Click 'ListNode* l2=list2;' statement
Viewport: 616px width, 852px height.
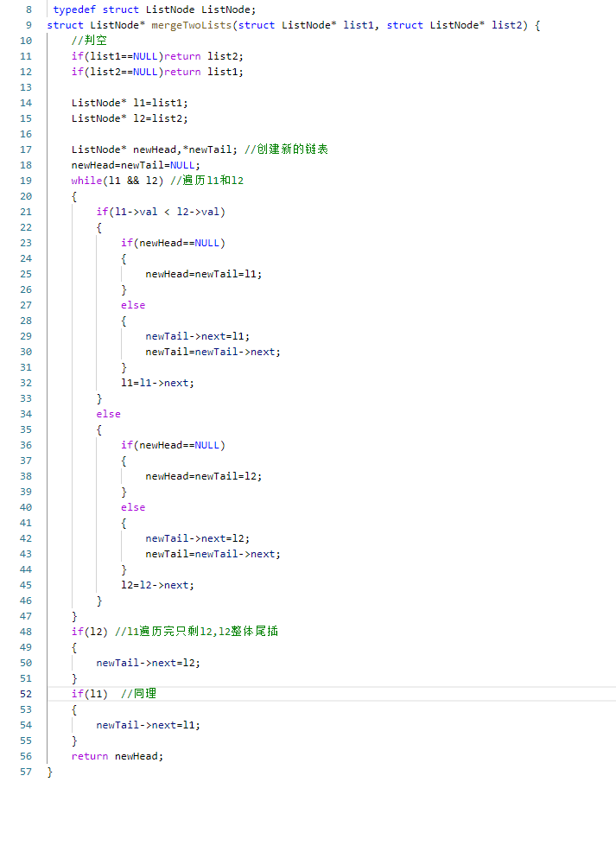point(130,118)
